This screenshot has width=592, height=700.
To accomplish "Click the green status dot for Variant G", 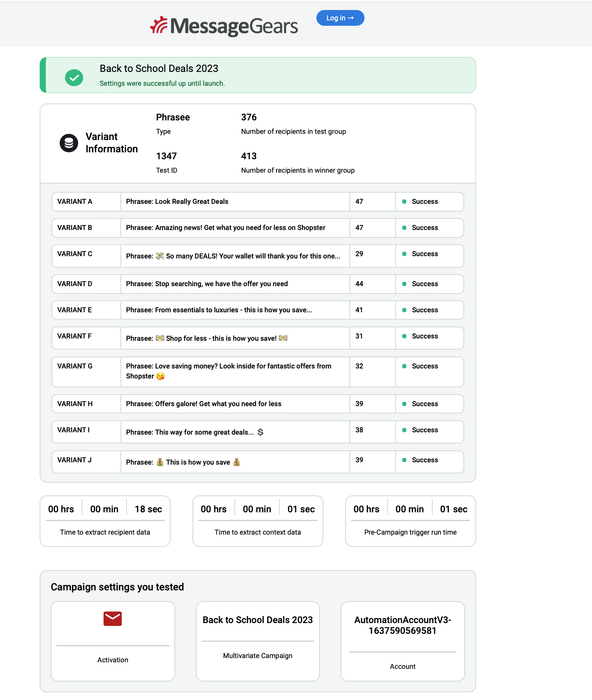I will point(404,366).
